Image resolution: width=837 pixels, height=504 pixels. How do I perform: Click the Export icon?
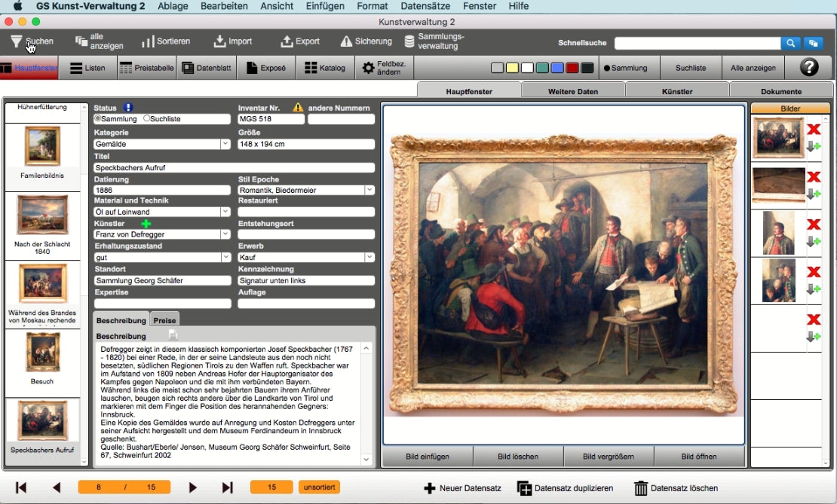[x=287, y=41]
